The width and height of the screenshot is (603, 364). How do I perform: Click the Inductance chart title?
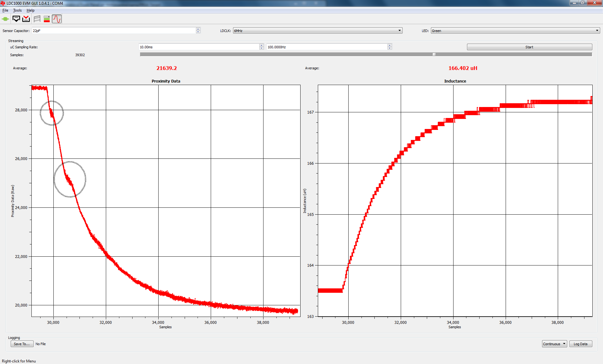point(455,81)
